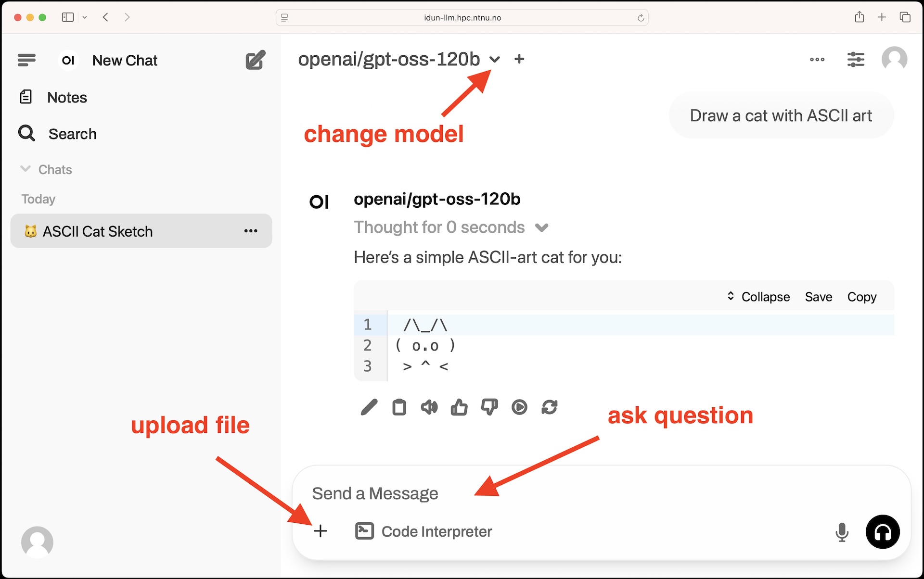924x579 pixels.
Task: Select the 'Today' label in the sidebar
Action: [38, 199]
